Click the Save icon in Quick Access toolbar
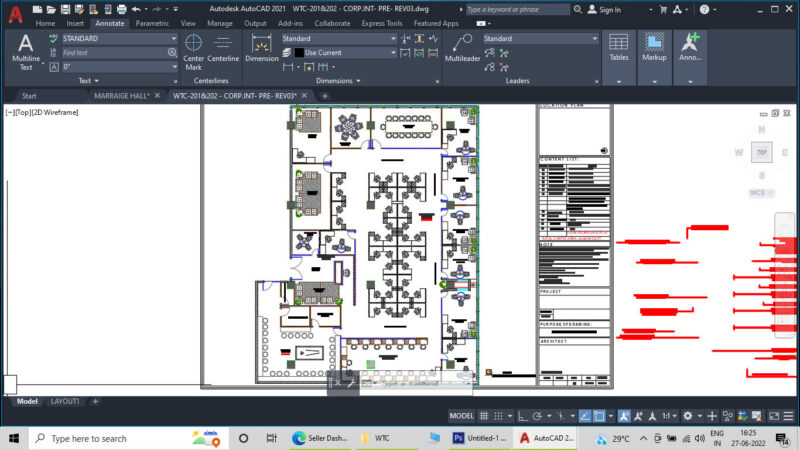 pyautogui.click(x=65, y=9)
